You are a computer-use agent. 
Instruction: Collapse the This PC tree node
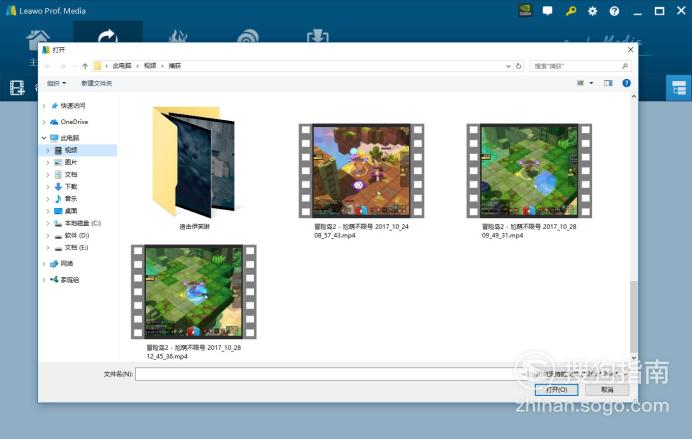pyautogui.click(x=44, y=138)
